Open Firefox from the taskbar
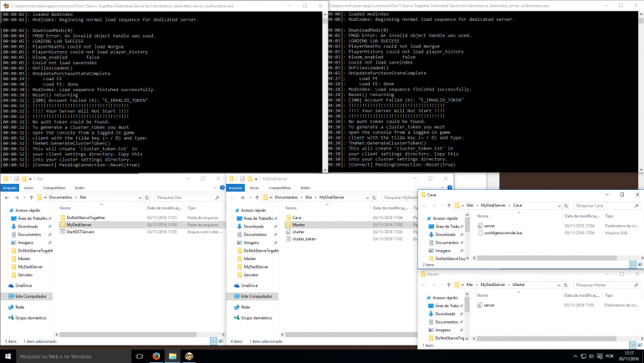 [156, 356]
